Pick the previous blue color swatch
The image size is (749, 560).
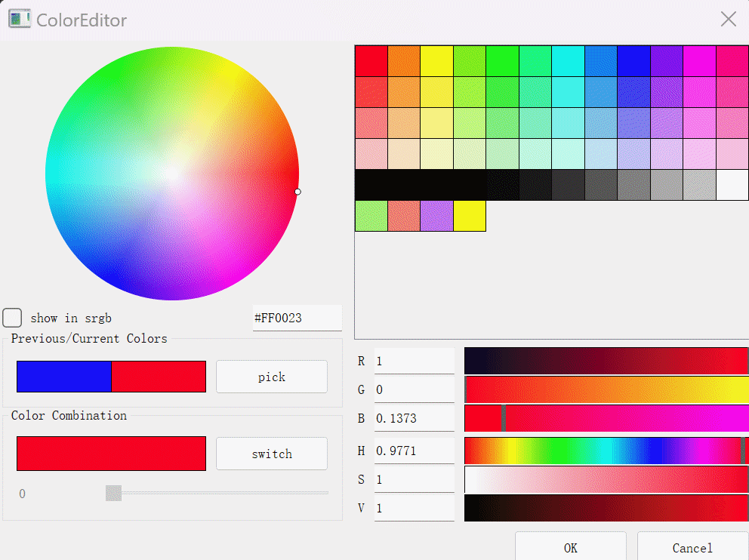point(64,377)
